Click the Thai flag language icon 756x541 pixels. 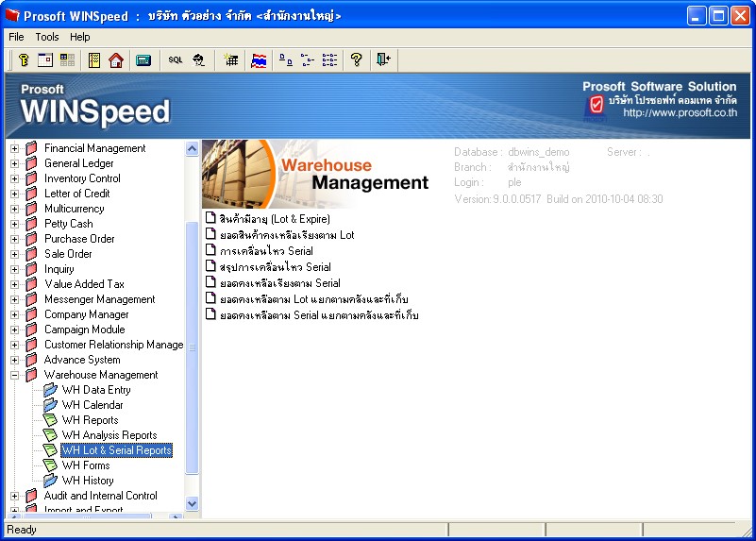[259, 60]
